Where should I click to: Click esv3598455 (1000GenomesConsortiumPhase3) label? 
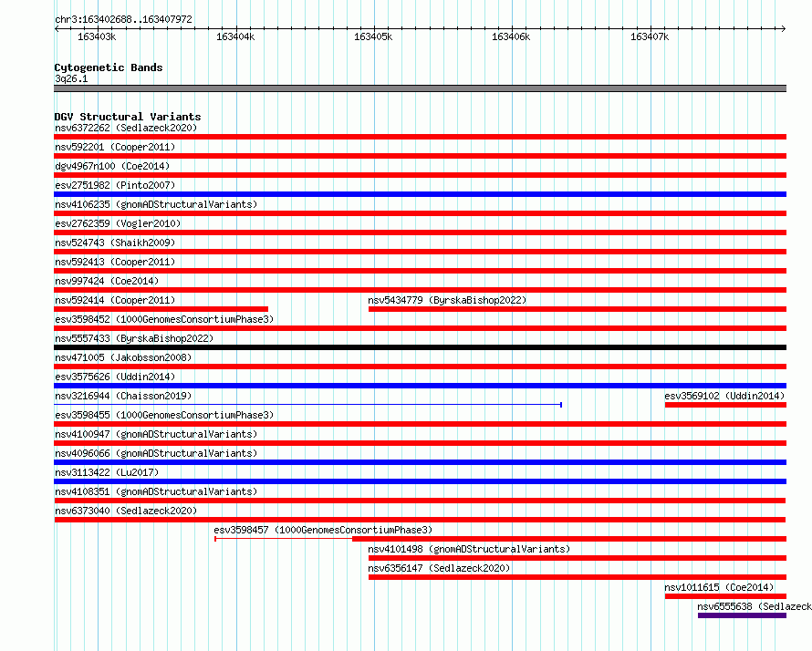(164, 415)
